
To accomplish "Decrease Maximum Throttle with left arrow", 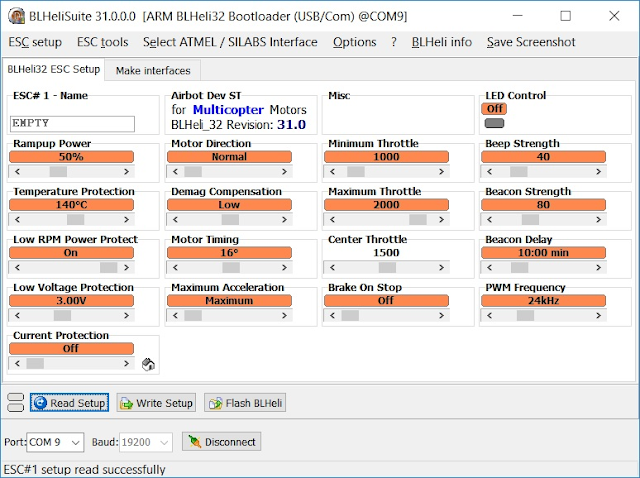I will [x=332, y=220].
